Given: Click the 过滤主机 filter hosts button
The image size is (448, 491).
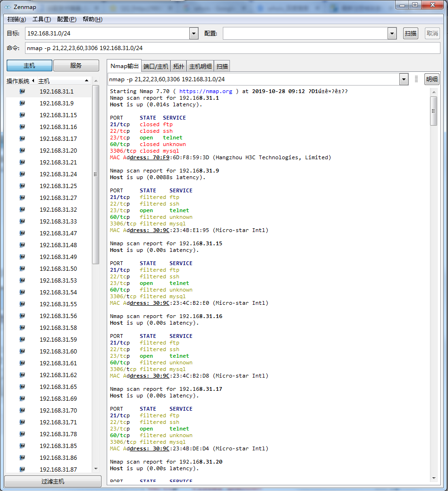Looking at the screenshot, I should (53, 481).
